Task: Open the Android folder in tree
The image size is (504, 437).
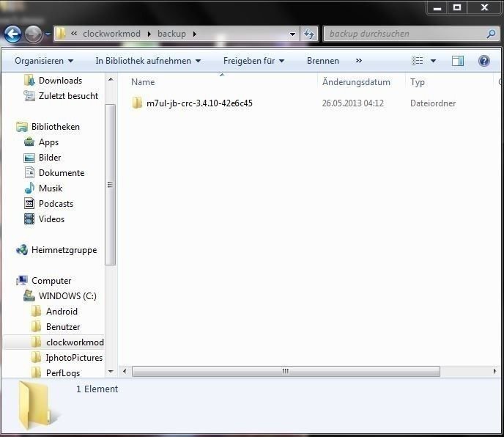Action: tap(62, 312)
